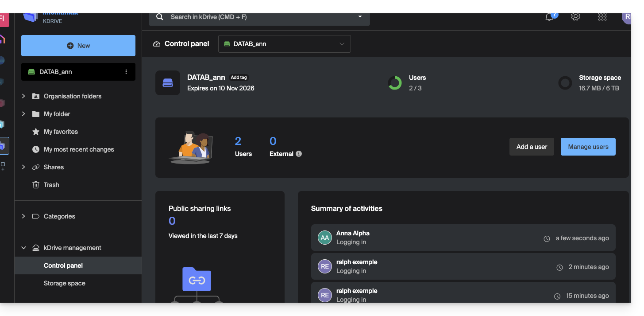
Task: Select Storage space menu item
Action: (65, 283)
